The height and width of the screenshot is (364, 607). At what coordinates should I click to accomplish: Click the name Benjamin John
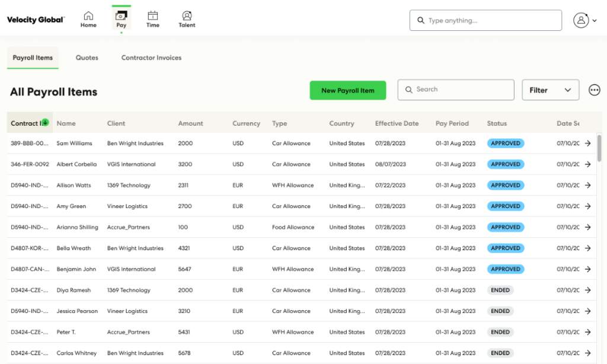pos(76,269)
